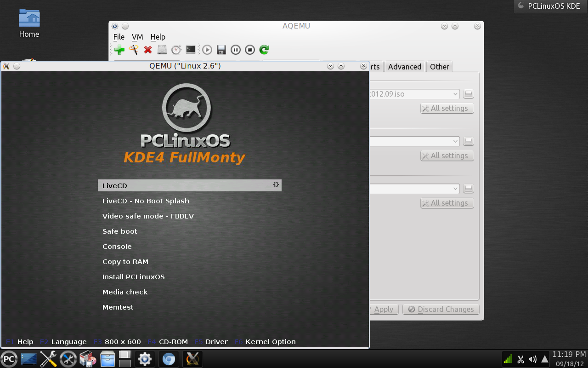Launch the VM wizard wand icon
Viewport: 588px width, 368px height.
click(134, 50)
